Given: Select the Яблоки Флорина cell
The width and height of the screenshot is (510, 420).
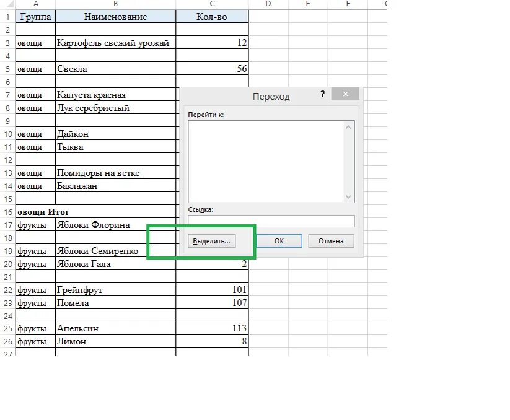Looking at the screenshot, I should point(115,225).
